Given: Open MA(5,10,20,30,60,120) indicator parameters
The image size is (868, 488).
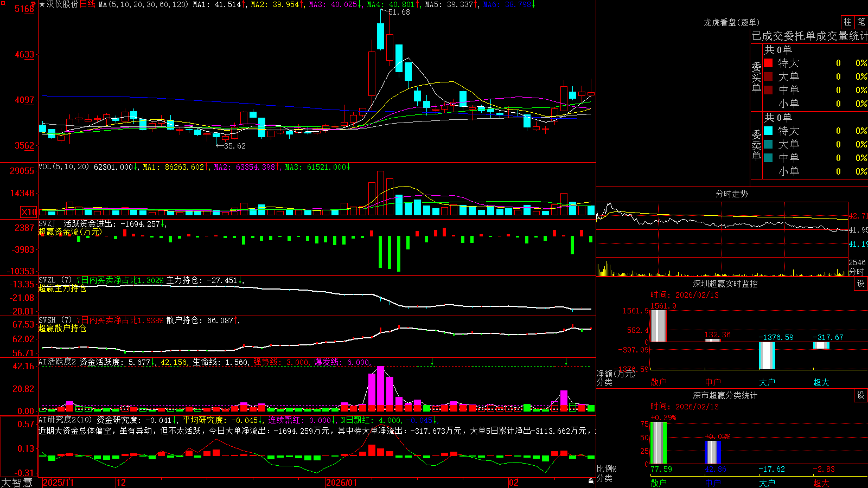Looking at the screenshot, I should point(143,4).
